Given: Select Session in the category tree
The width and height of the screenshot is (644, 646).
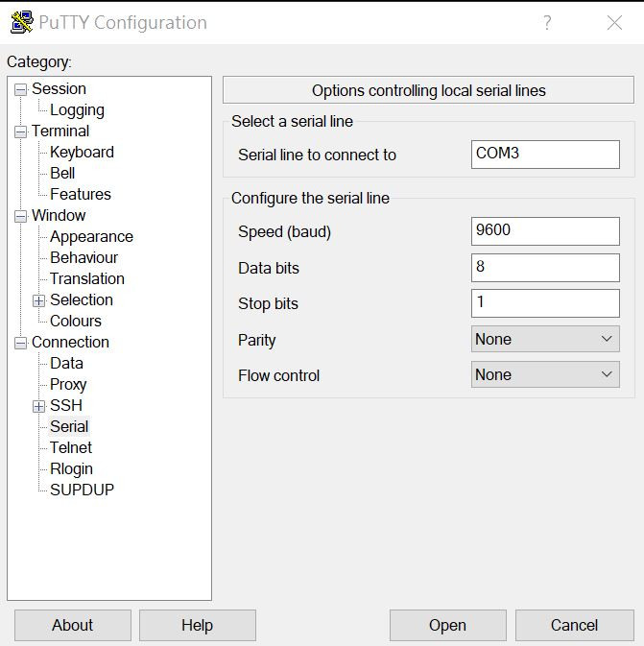Looking at the screenshot, I should [59, 89].
